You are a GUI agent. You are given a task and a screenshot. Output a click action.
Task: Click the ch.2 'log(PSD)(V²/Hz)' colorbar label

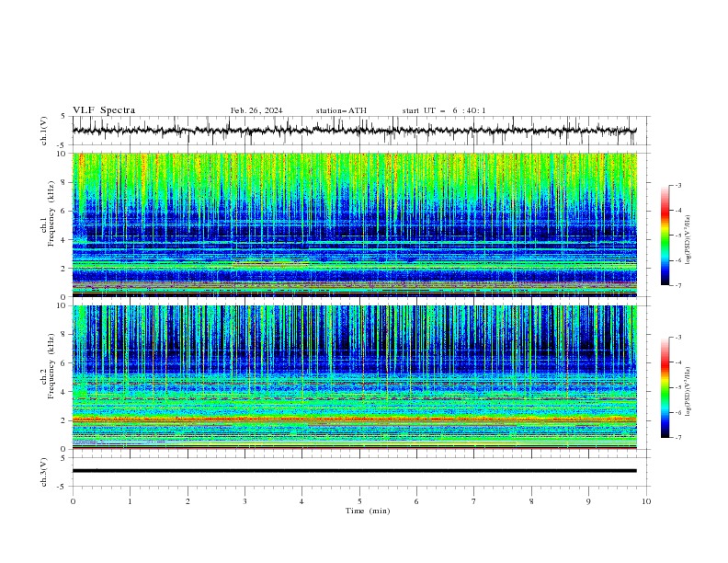click(x=688, y=391)
